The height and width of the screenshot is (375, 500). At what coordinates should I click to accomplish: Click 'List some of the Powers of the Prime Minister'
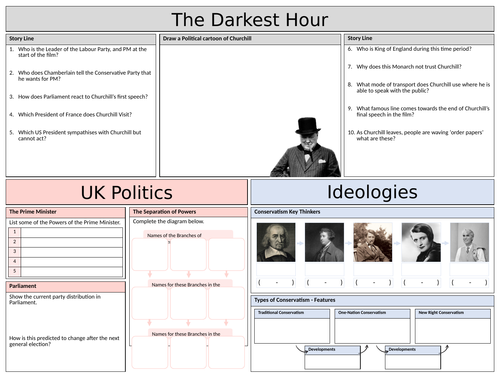pos(65,222)
